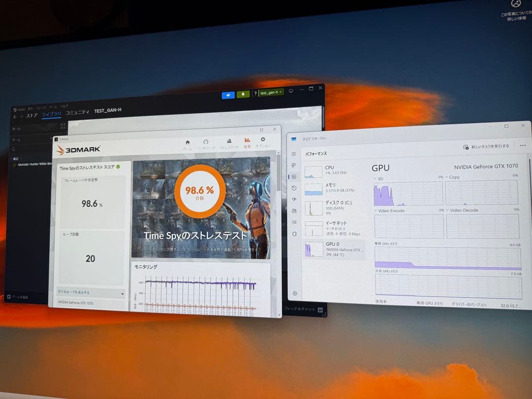Click the Steam notification bell icon
The width and height of the screenshot is (532, 399).
point(243,94)
